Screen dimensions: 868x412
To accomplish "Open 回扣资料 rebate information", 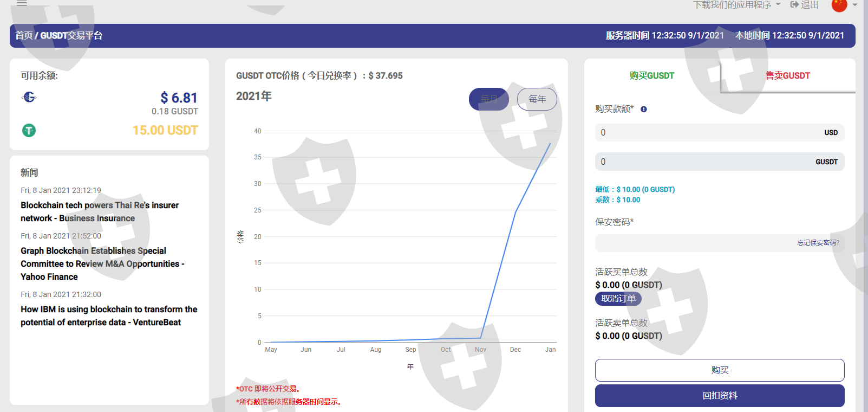I will click(720, 396).
